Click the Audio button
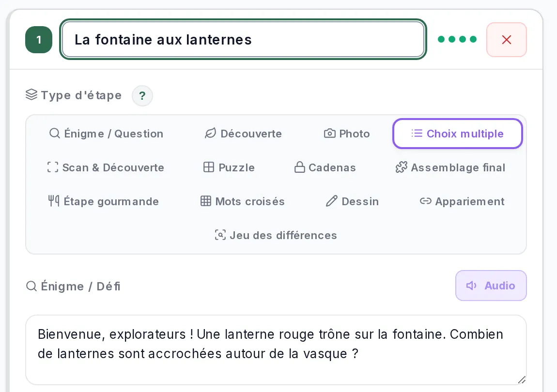The width and height of the screenshot is (557, 392). pos(491,286)
